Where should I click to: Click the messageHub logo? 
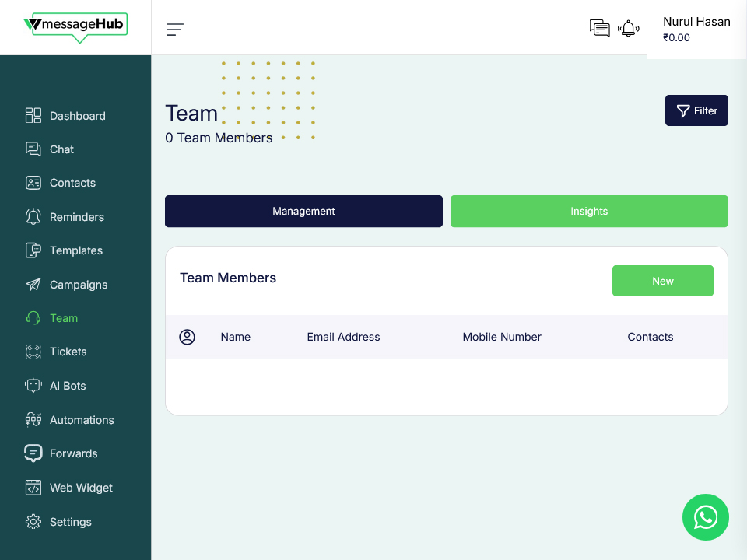pyautogui.click(x=75, y=26)
